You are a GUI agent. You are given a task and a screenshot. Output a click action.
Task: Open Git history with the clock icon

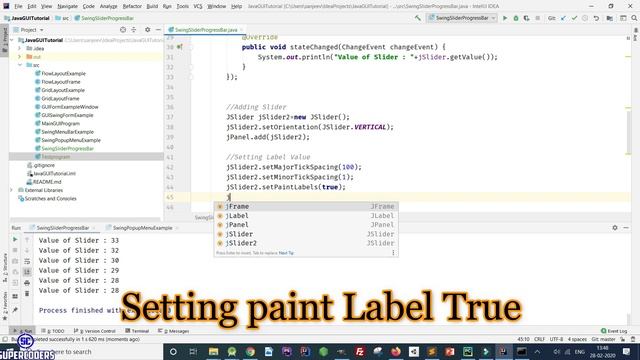[x=585, y=18]
